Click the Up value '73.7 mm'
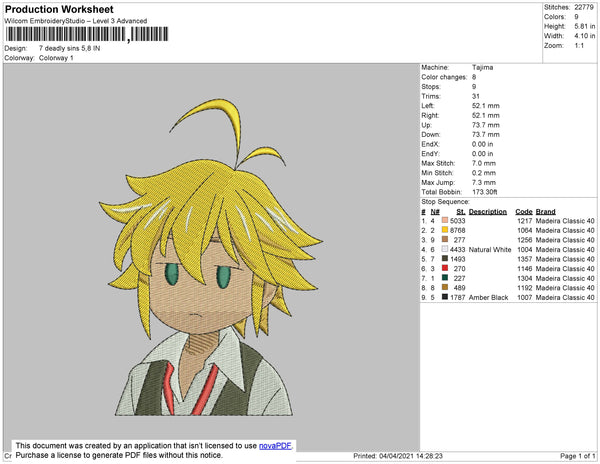600x464 pixels. (x=486, y=125)
